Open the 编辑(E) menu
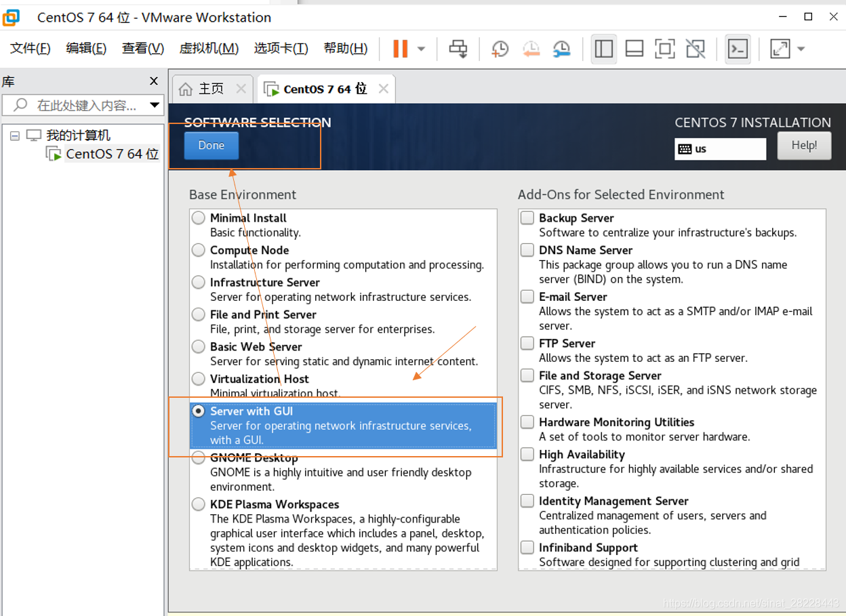Screen dimensions: 846x616 click(x=86, y=48)
